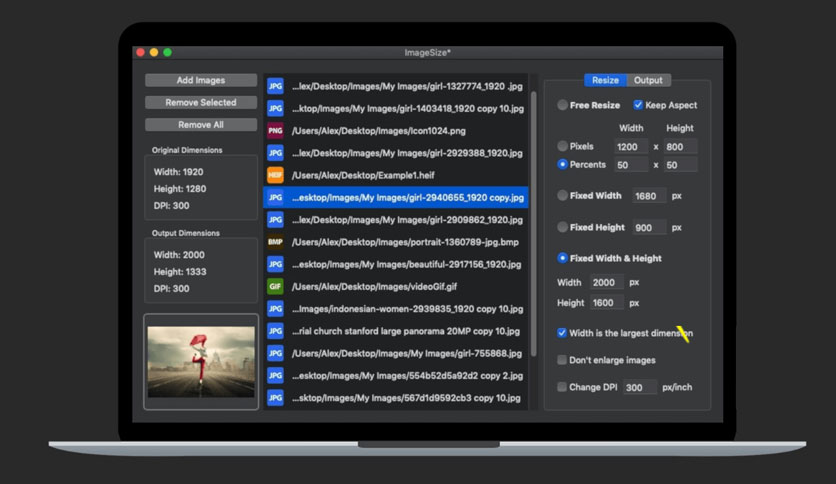Click the JPG icon for girl-1327774_1920 .jpg
The width and height of the screenshot is (836, 484).
[275, 86]
